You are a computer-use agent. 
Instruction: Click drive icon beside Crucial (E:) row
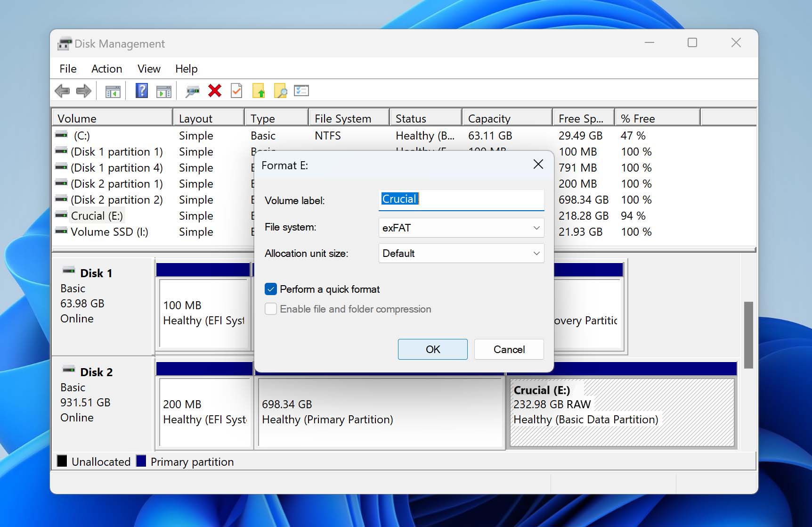click(61, 215)
